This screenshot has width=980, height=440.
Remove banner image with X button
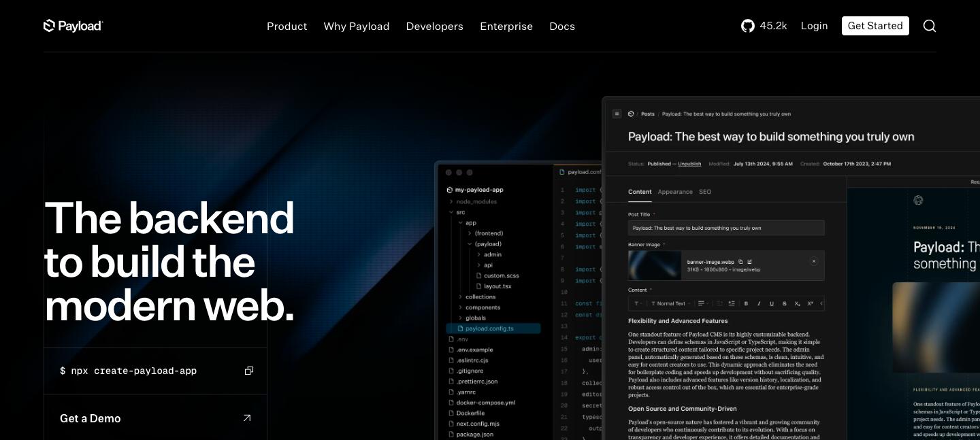pos(814,261)
